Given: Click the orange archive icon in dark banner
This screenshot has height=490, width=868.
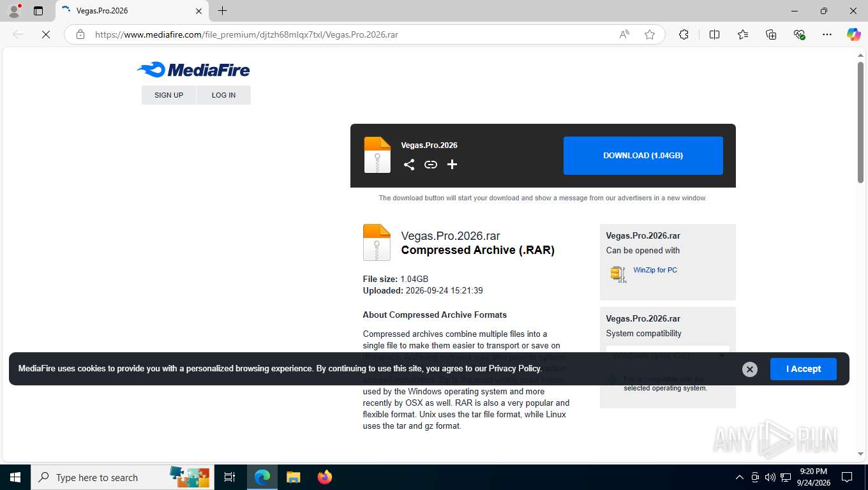Looking at the screenshot, I should 377,155.
